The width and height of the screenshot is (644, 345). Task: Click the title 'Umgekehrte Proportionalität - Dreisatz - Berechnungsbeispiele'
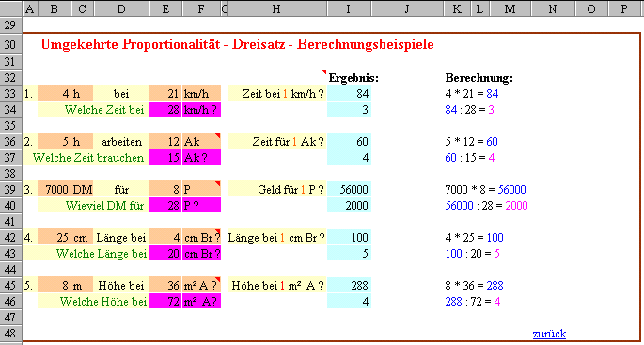point(238,44)
